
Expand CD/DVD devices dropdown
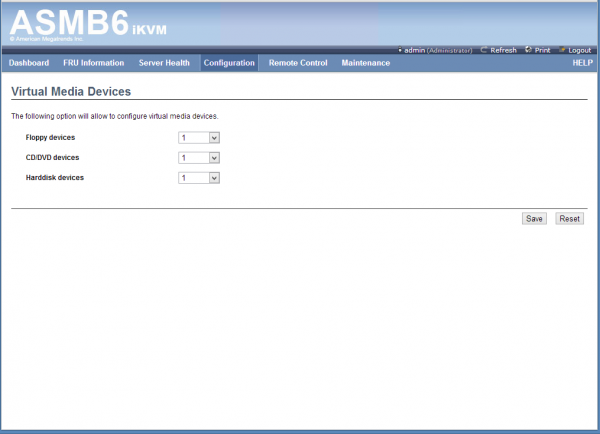click(199, 158)
